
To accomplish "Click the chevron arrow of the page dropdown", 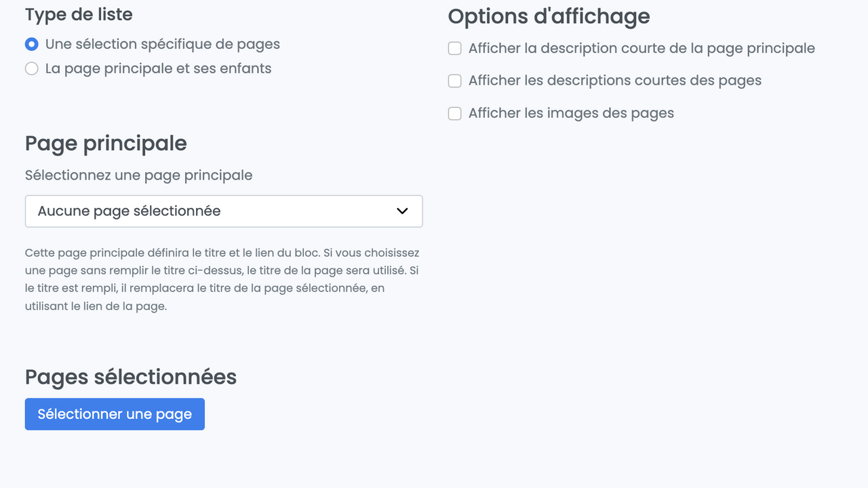I will pos(402,211).
